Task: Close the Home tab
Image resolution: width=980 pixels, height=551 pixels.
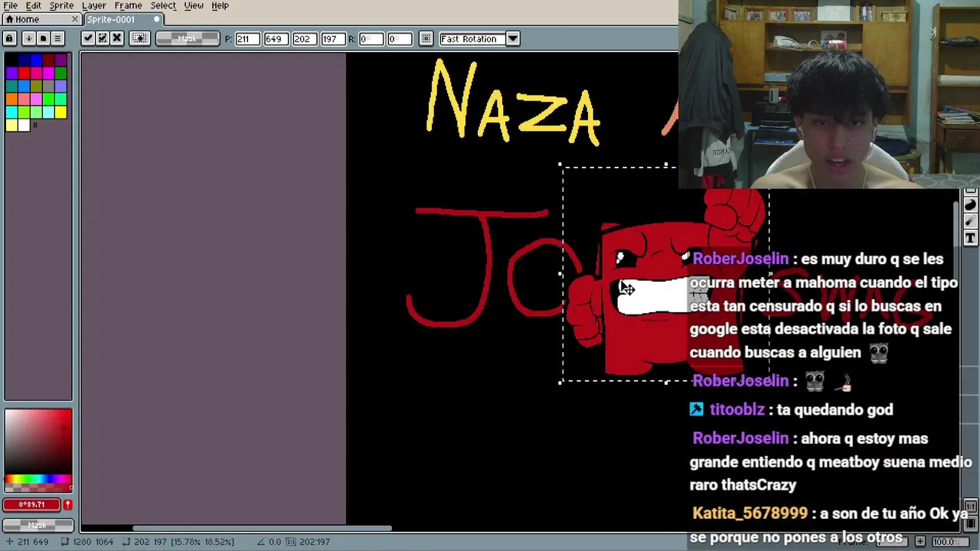Action: (75, 19)
